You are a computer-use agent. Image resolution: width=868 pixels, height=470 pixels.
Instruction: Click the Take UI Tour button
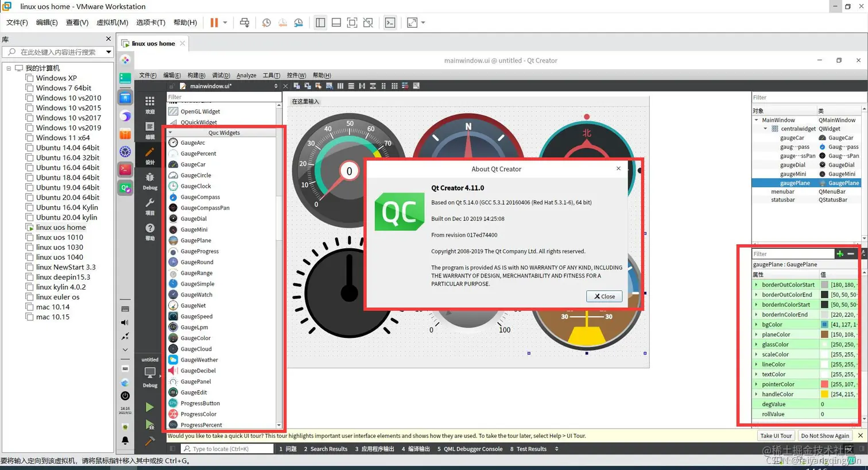coord(776,436)
